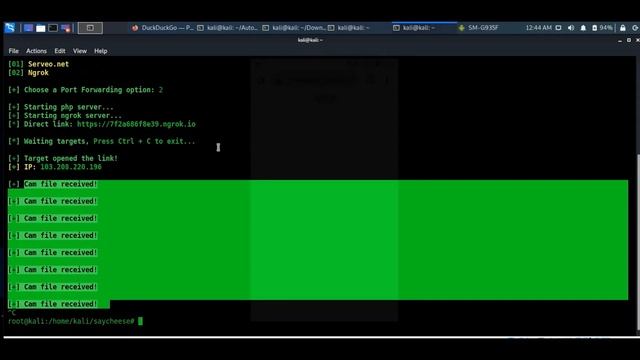Switch to the DuckDuckGo browser window
This screenshot has height=360, width=640.
pos(162,28)
